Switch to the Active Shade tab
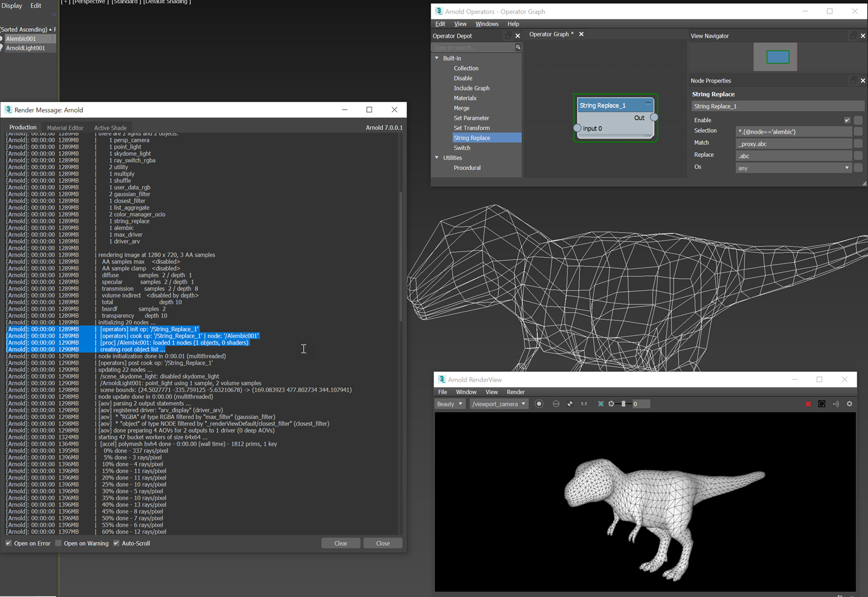The width and height of the screenshot is (868, 597). coord(110,128)
